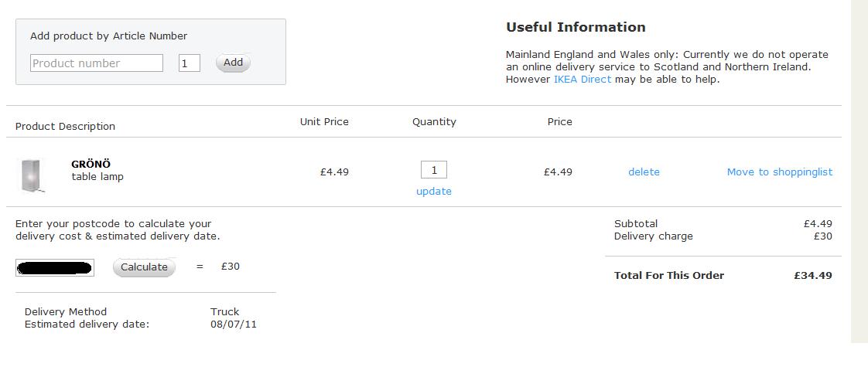This screenshot has width=868, height=384.
Task: Click the £34.49 order total amount
Action: 812,276
